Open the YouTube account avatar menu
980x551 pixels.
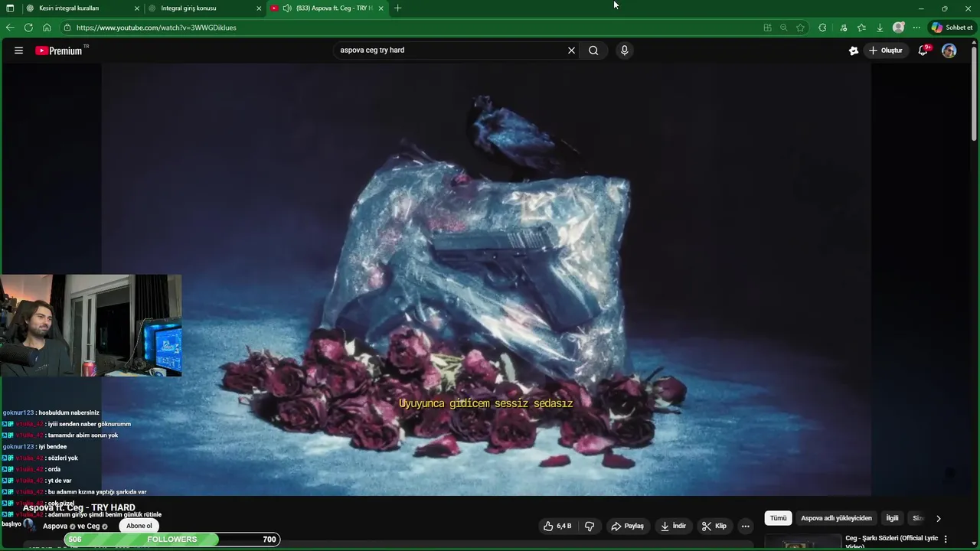click(x=949, y=51)
